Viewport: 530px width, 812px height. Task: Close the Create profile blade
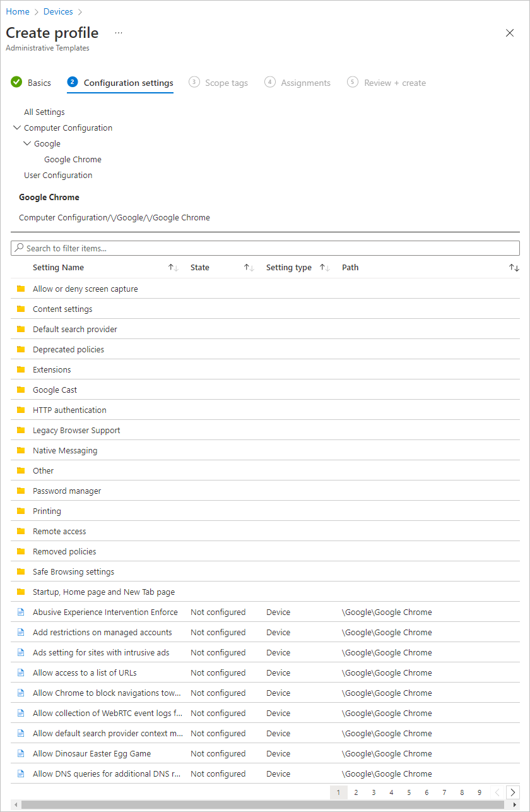tap(510, 33)
